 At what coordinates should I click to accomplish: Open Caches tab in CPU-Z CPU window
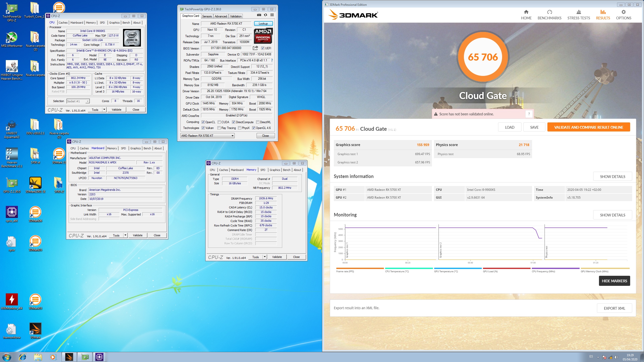point(63,23)
